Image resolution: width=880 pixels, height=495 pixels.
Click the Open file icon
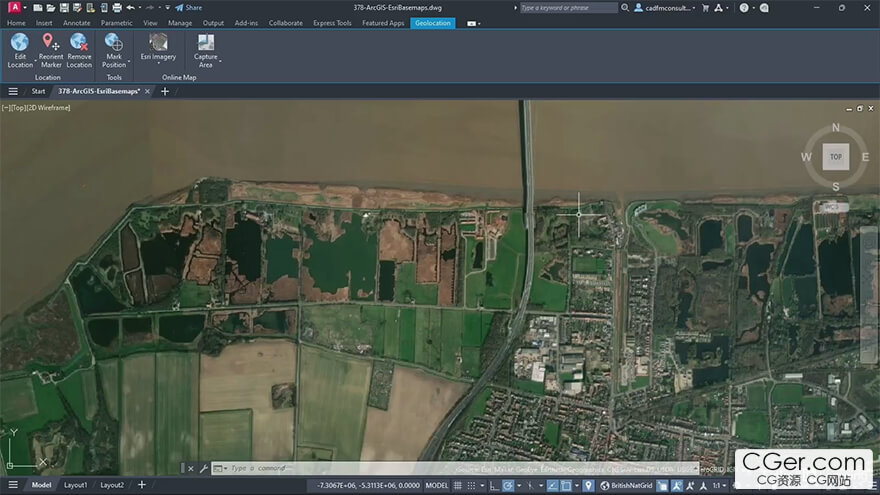pos(51,8)
